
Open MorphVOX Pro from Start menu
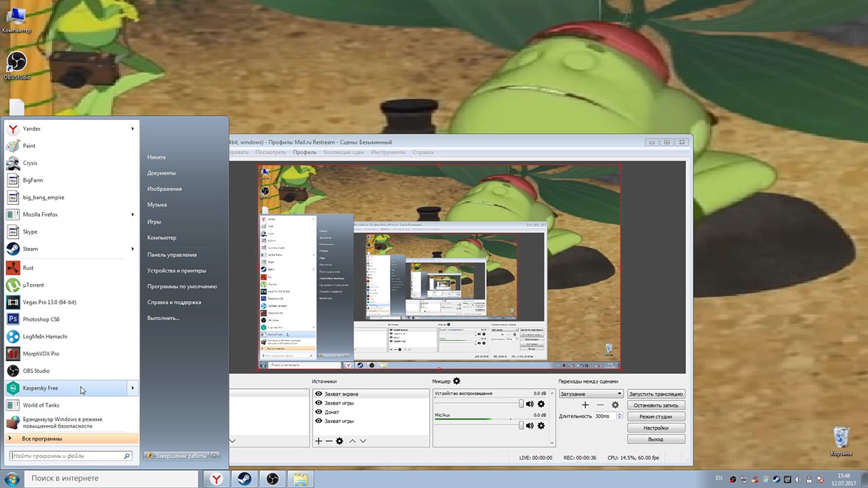[x=71, y=354]
